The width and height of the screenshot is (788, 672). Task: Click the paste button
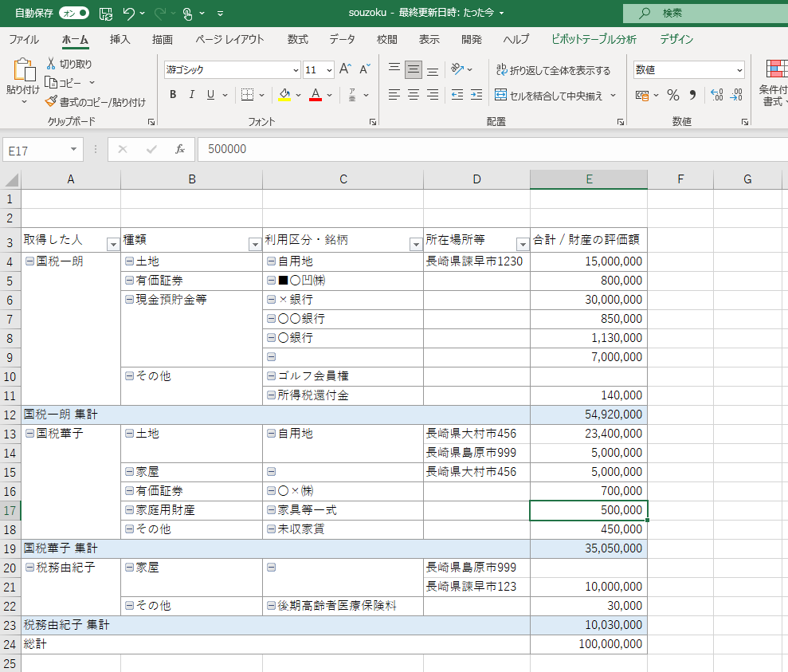pyautogui.click(x=22, y=80)
